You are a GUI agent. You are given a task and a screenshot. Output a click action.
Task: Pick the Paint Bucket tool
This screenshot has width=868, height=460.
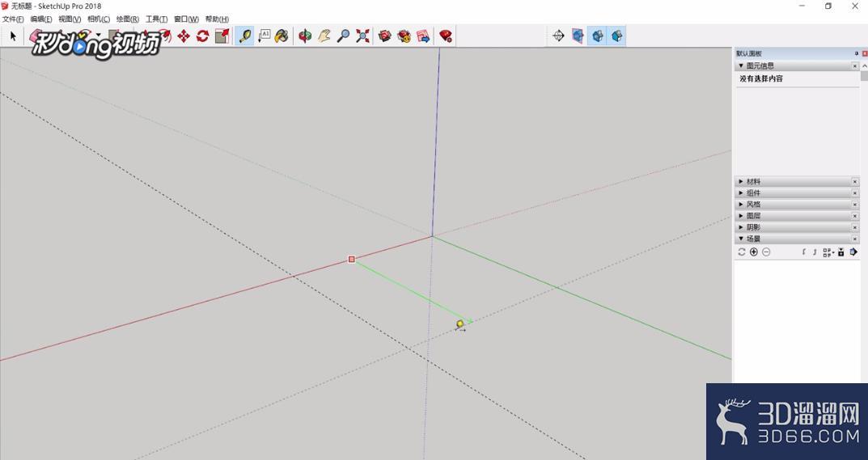282,36
